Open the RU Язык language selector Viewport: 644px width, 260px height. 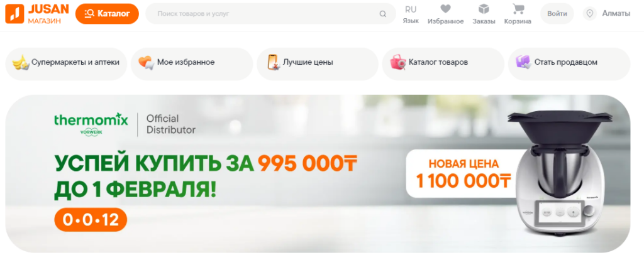point(411,14)
